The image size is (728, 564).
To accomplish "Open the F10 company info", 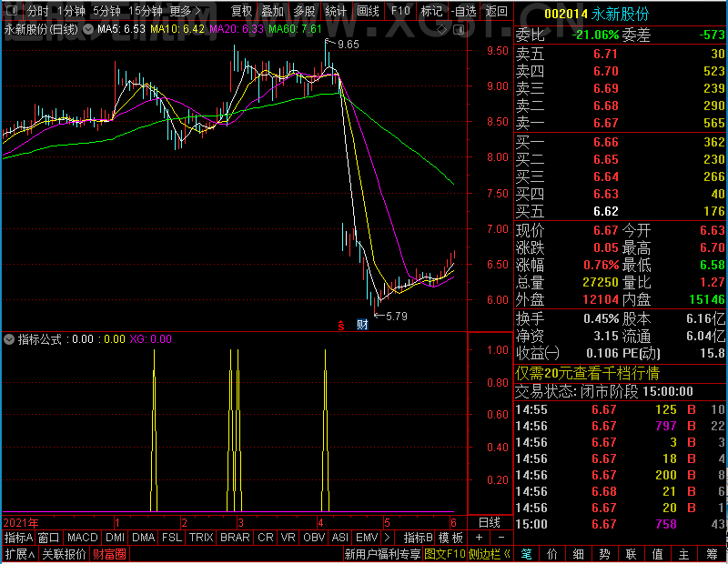I will tap(400, 11).
